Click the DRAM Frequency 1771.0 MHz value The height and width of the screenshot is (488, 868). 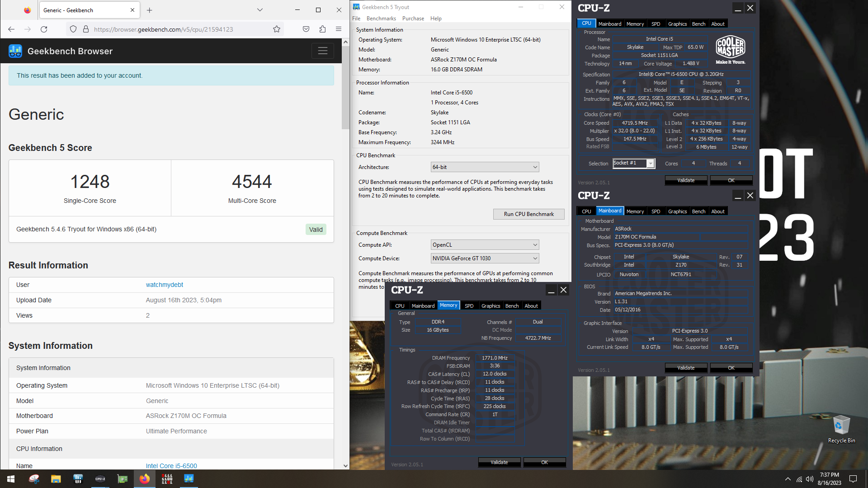pyautogui.click(x=495, y=358)
